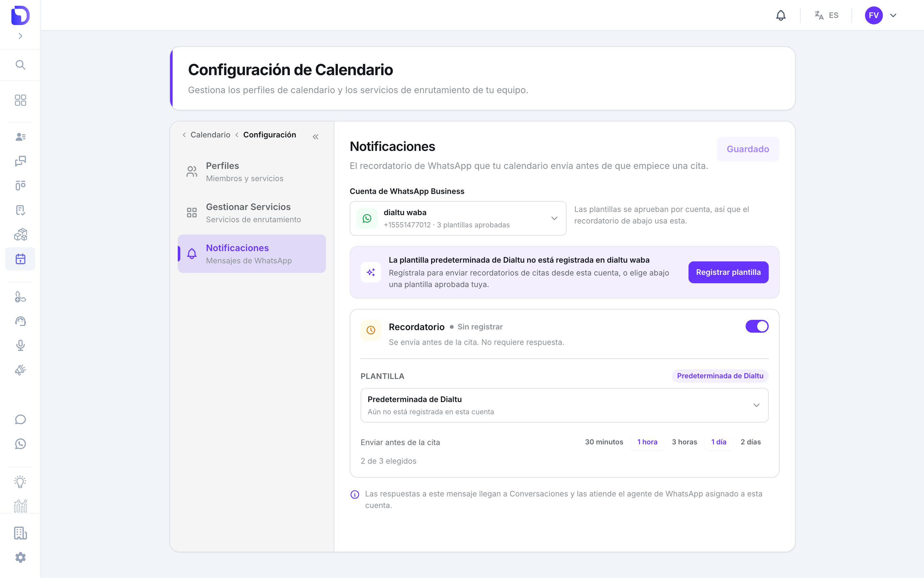This screenshot has width=924, height=578.
Task: Open the checklist document icon in the sidebar
Action: [x=20, y=210]
